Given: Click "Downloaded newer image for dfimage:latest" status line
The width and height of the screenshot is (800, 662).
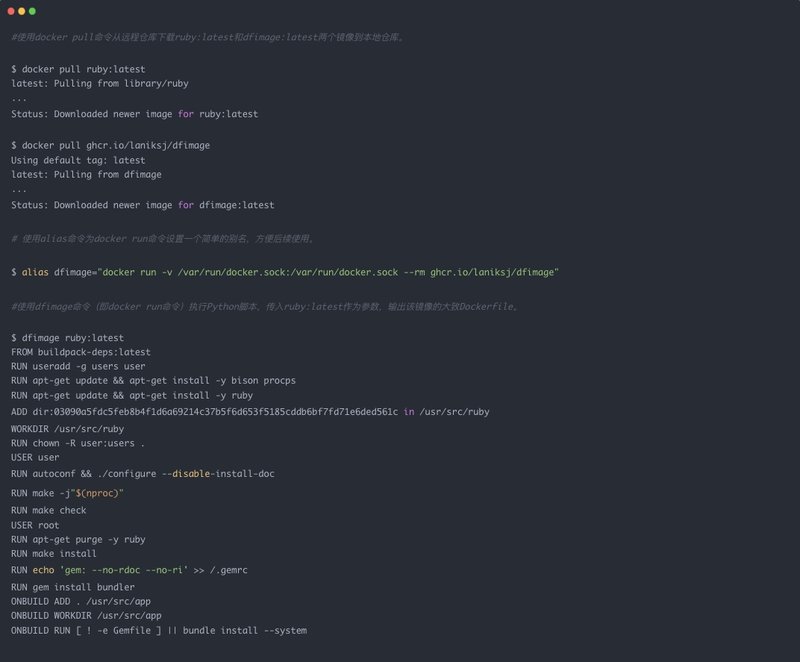Looking at the screenshot, I should coord(142,205).
